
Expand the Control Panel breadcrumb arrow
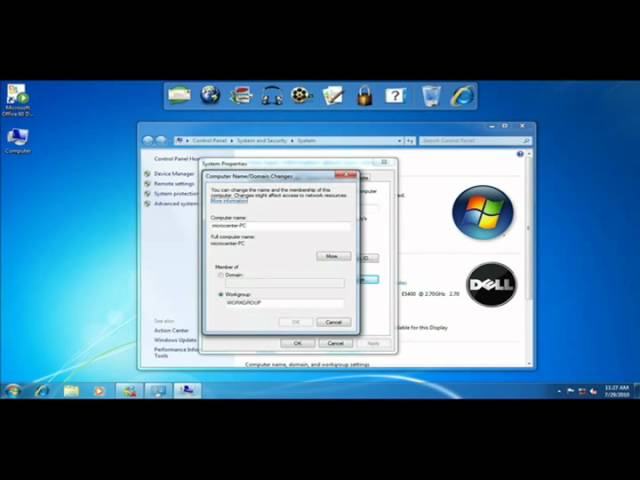231,141
